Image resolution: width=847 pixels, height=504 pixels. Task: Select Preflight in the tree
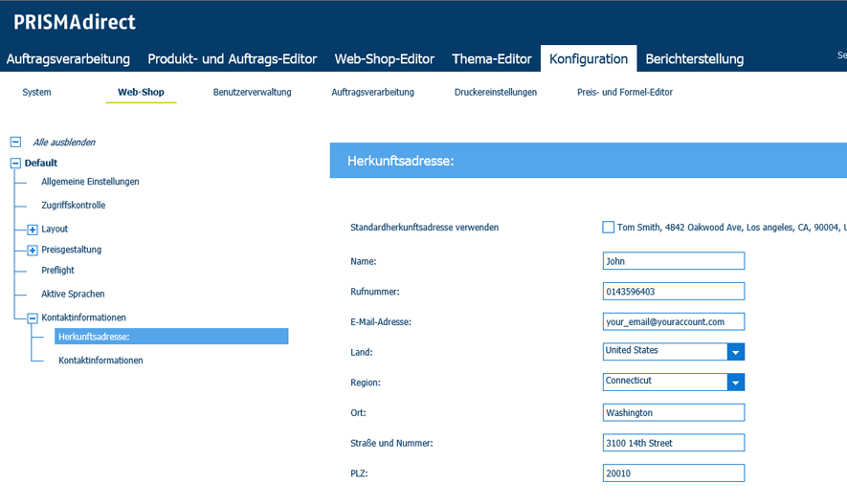coord(57,271)
